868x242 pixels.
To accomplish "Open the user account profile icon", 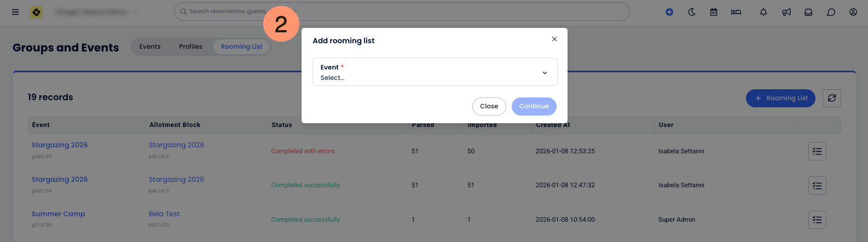I will (853, 12).
